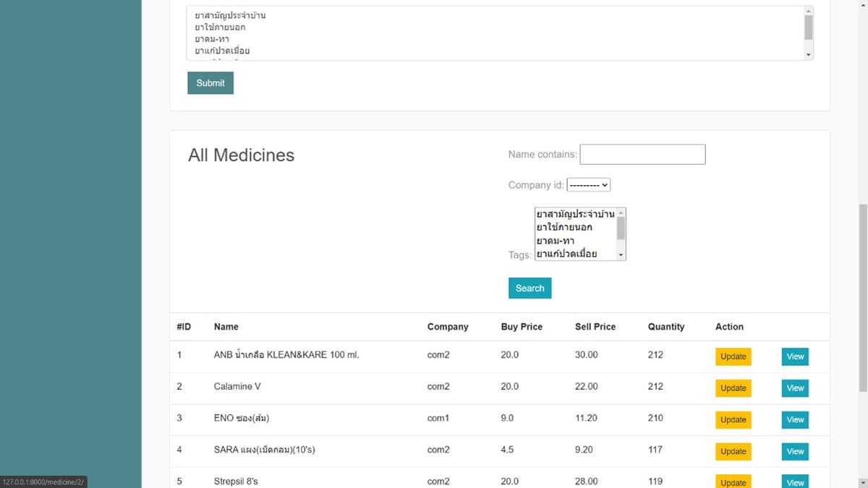Update the Calamine V medicine
This screenshot has height=488, width=868.
tap(733, 388)
